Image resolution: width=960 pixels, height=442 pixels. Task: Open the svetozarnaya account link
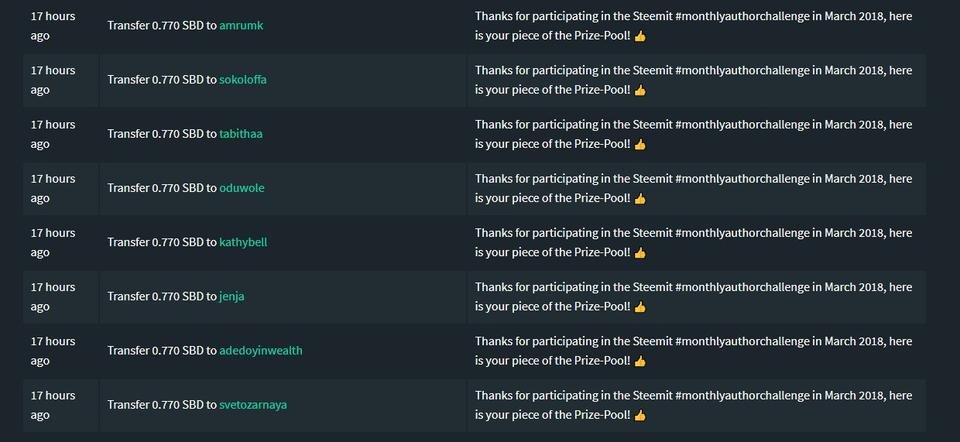point(253,405)
